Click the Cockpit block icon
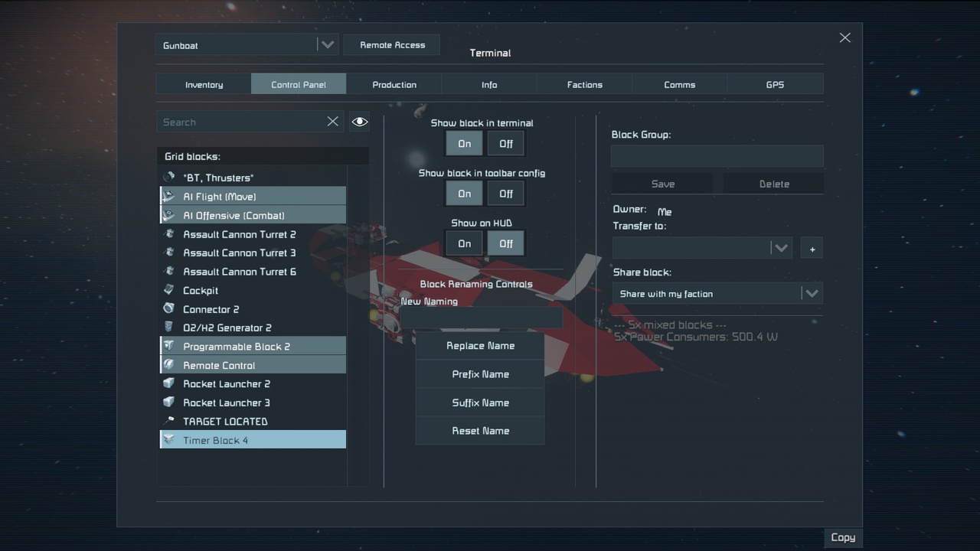The image size is (980, 551). (168, 290)
